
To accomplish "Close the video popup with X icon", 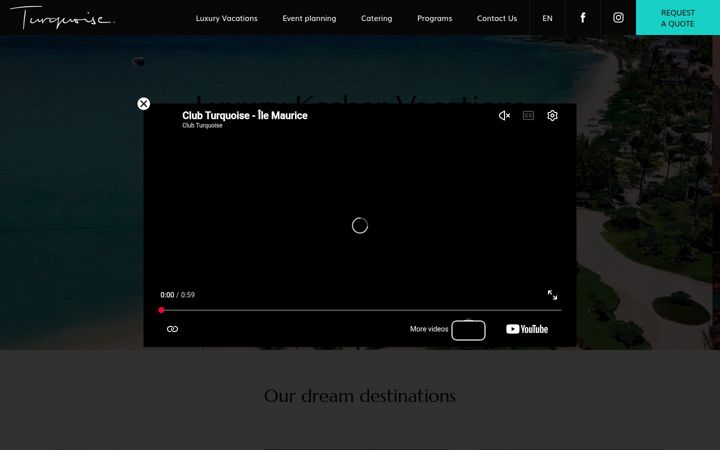I will point(144,104).
